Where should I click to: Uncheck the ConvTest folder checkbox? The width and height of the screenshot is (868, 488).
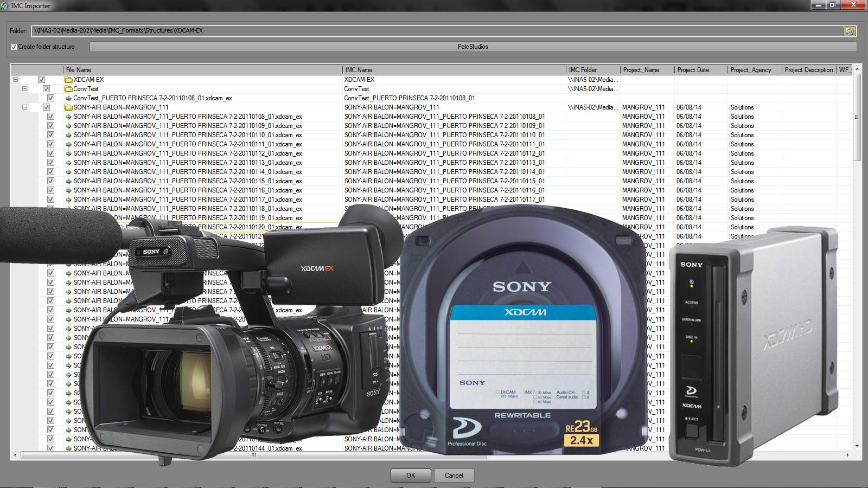click(46, 89)
